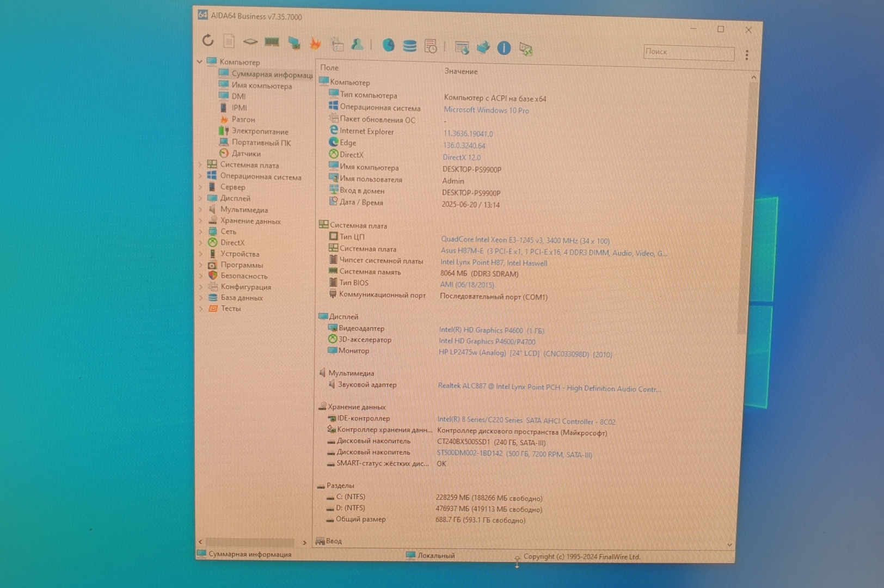This screenshot has height=588, width=884.
Task: Open the three-dot menu beside search
Action: 747,55
